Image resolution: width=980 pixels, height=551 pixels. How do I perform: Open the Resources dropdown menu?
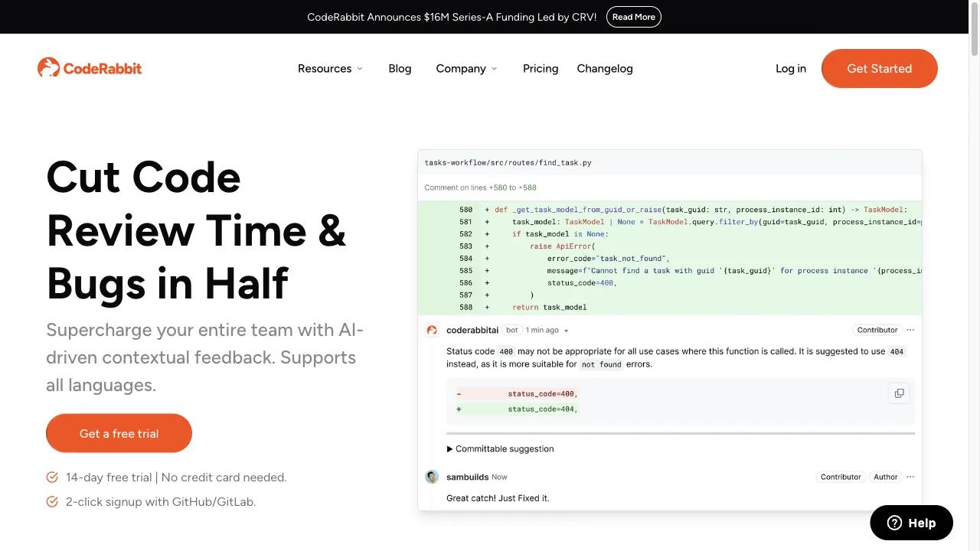point(330,68)
